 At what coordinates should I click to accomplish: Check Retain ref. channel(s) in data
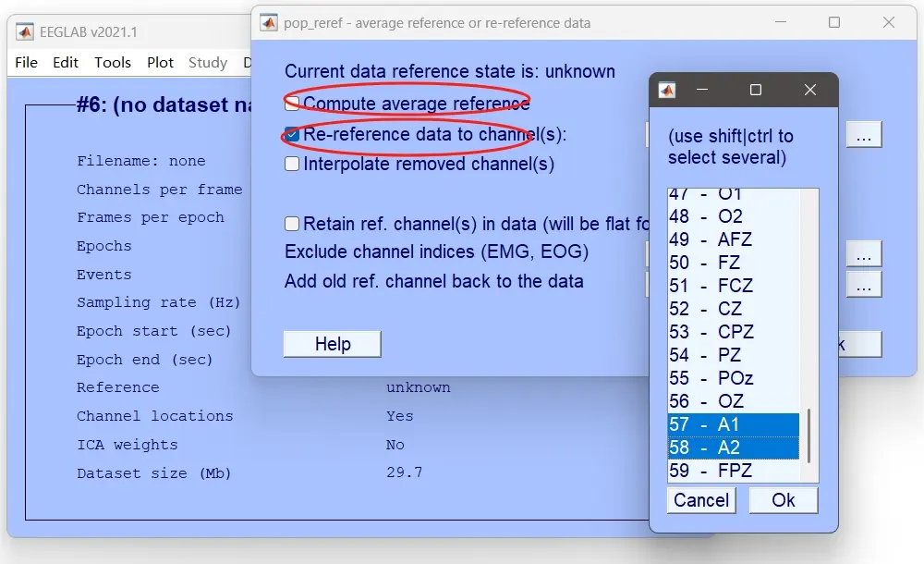tap(292, 224)
